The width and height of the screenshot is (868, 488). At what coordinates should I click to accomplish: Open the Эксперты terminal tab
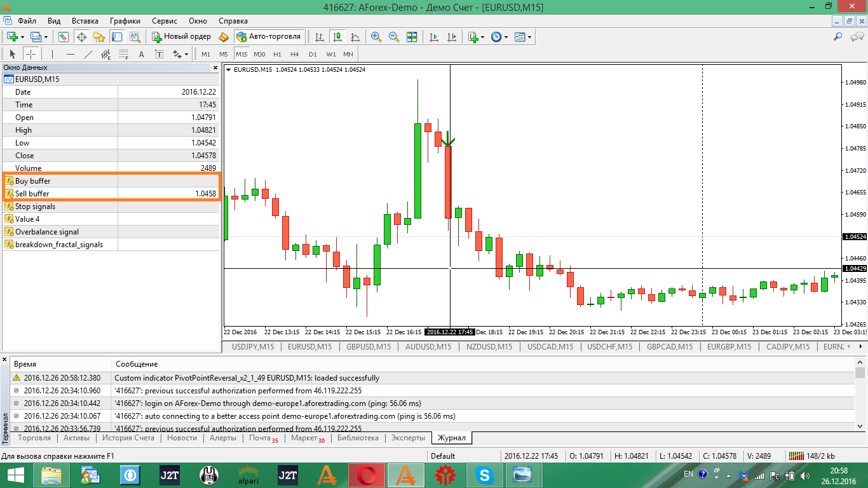click(x=408, y=438)
